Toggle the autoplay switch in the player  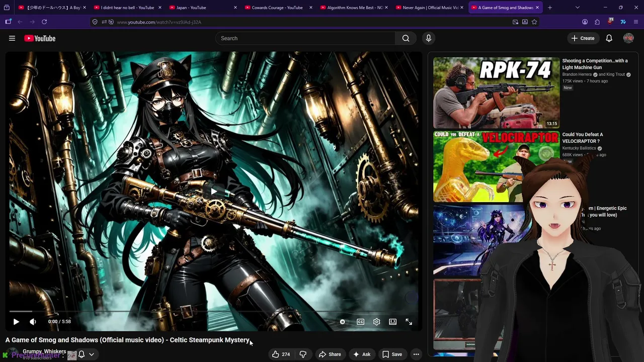(x=342, y=322)
